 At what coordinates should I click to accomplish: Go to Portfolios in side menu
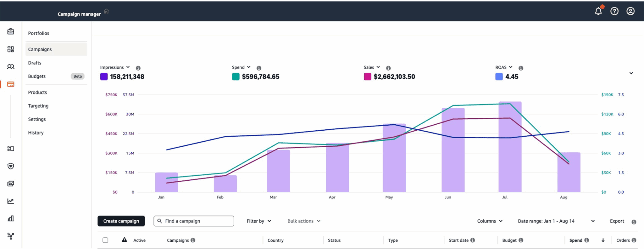pos(39,33)
